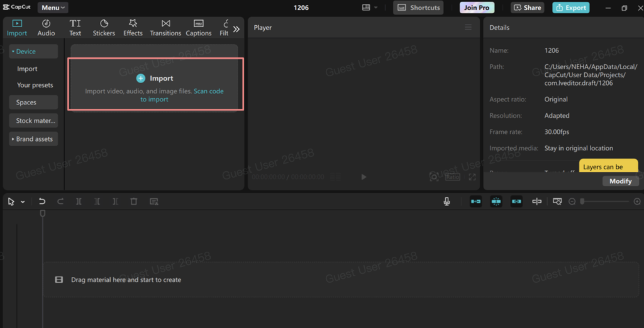Select Your presets in sidebar
Screen dimensions: 644x328
(x=35, y=85)
